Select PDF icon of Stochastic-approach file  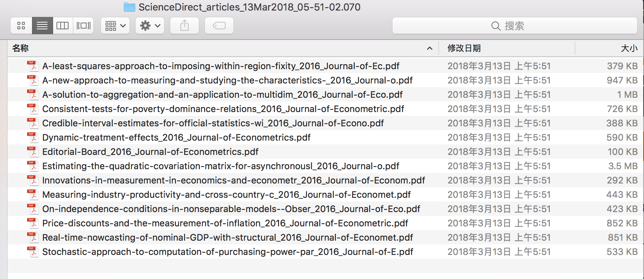[x=33, y=252]
